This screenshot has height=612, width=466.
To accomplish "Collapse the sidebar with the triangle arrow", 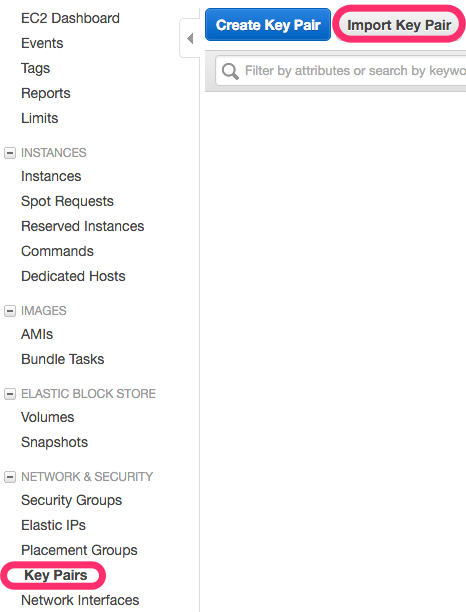I will [190, 39].
